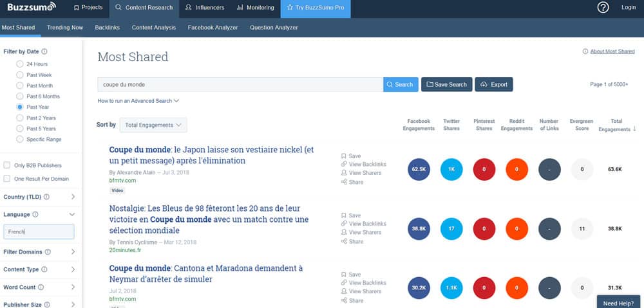
Task: Save the Japon vestiaire nickel article
Action: (x=351, y=156)
